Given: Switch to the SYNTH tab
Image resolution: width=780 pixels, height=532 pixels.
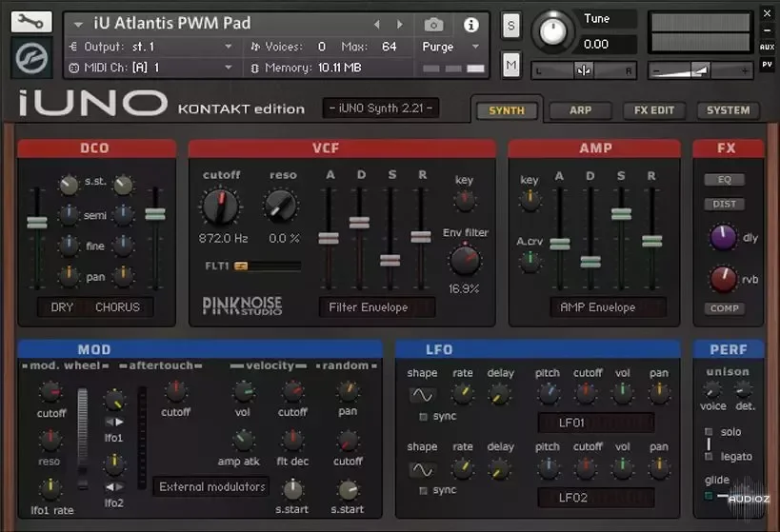Looking at the screenshot, I should [x=507, y=110].
